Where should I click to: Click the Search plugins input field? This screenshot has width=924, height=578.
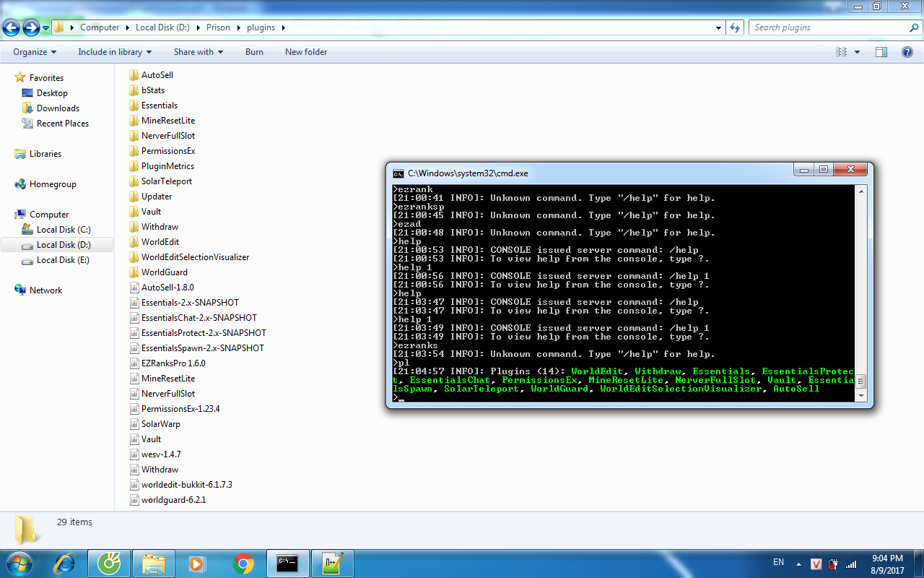(x=830, y=27)
